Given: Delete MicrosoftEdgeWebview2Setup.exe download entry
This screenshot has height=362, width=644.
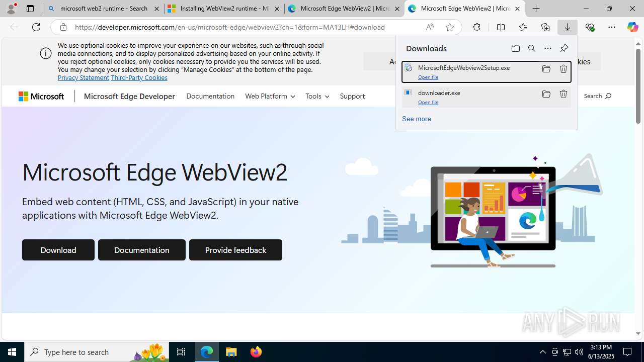Looking at the screenshot, I should coord(563,69).
